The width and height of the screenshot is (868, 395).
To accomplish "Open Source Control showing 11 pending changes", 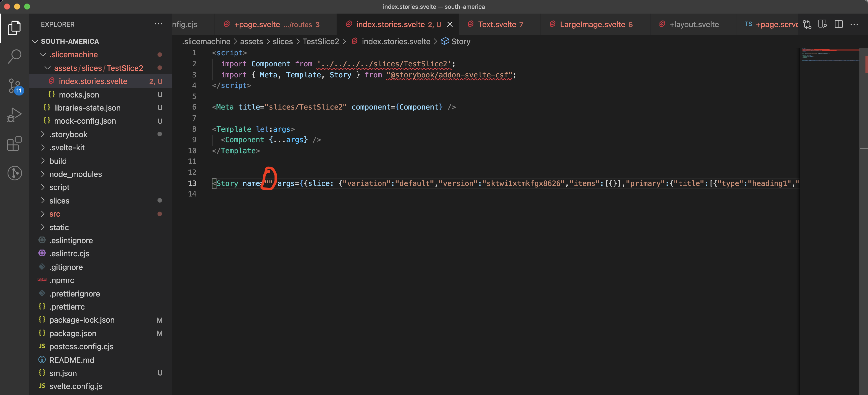I will [14, 86].
